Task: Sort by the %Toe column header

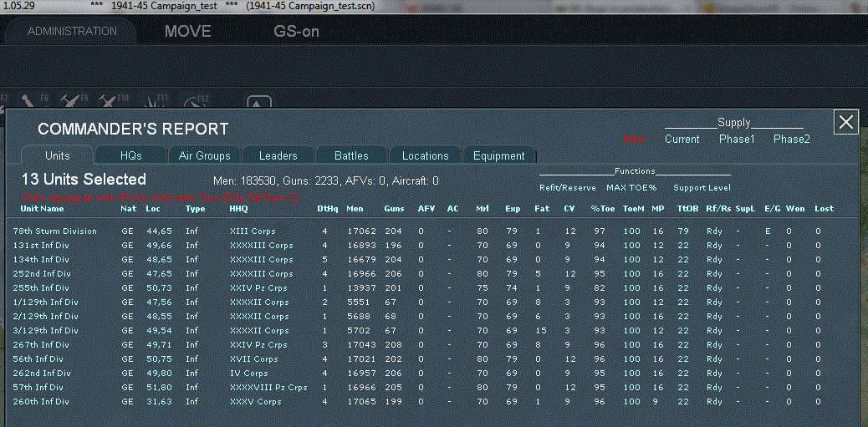Action: coord(602,209)
